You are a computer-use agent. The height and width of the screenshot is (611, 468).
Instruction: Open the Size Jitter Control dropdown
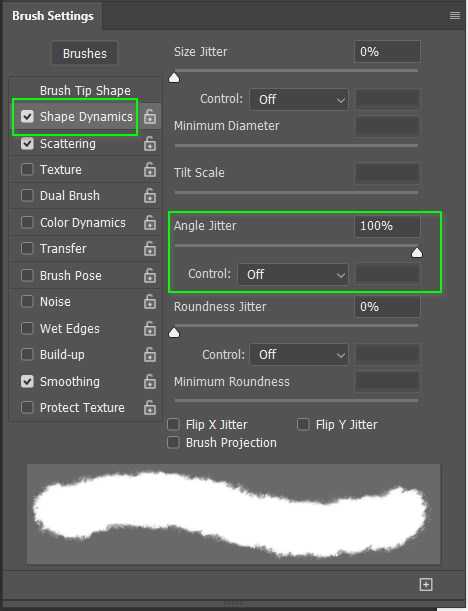coord(299,99)
